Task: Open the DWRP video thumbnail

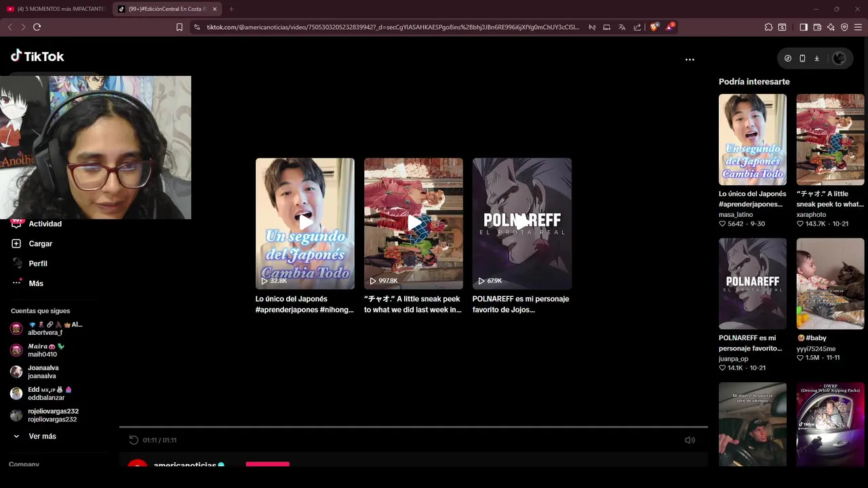Action: pos(830,424)
